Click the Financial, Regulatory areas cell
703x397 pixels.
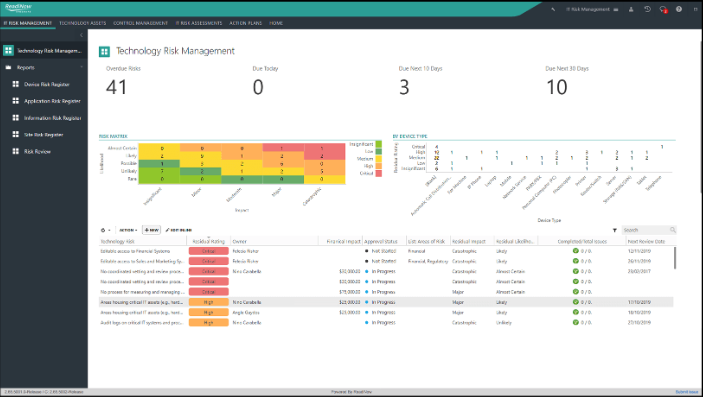coord(428,261)
